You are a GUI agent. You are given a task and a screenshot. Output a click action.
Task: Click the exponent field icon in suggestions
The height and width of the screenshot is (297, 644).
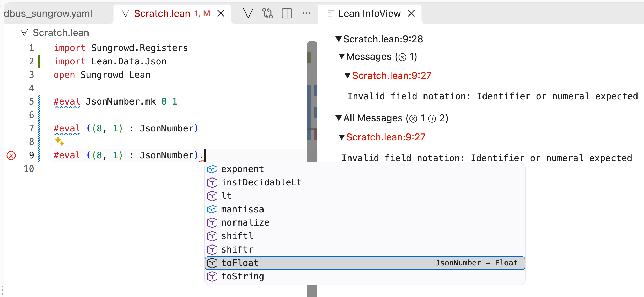pyautogui.click(x=212, y=169)
